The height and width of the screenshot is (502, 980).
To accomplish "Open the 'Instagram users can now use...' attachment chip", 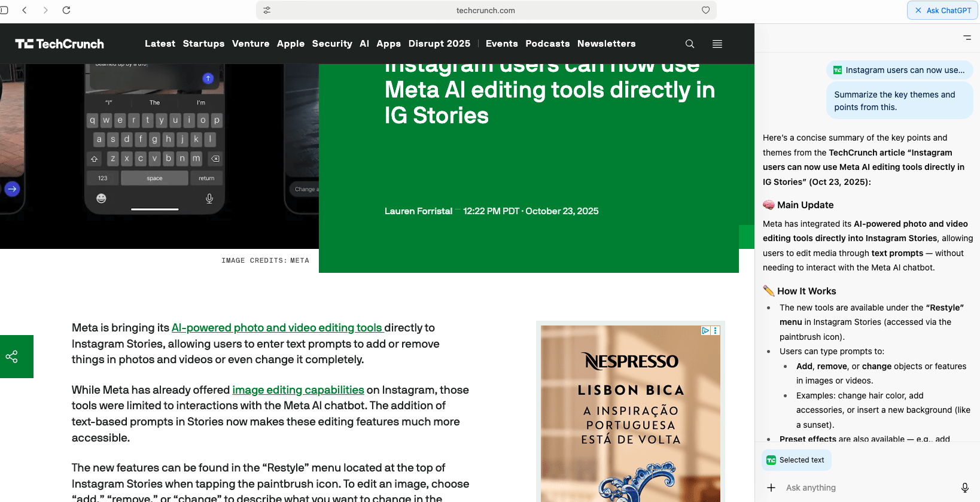I will (899, 70).
